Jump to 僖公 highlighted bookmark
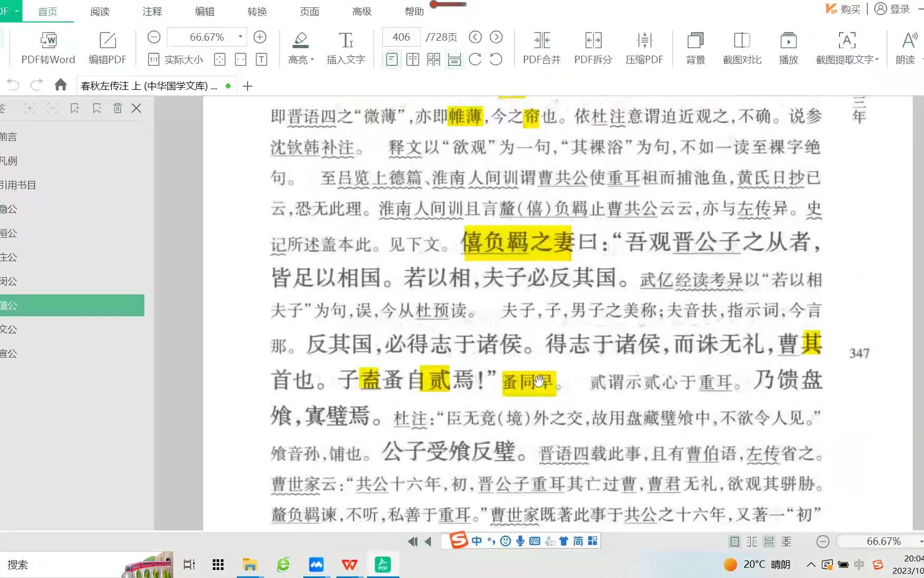Viewport: 924px width, 578px height. 72,306
